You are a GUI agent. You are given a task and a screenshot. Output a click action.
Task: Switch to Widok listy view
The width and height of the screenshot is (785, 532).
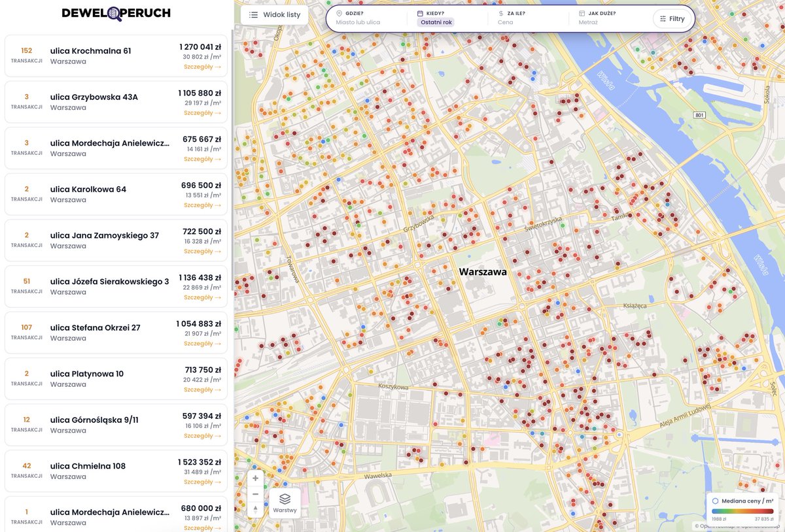tap(275, 14)
